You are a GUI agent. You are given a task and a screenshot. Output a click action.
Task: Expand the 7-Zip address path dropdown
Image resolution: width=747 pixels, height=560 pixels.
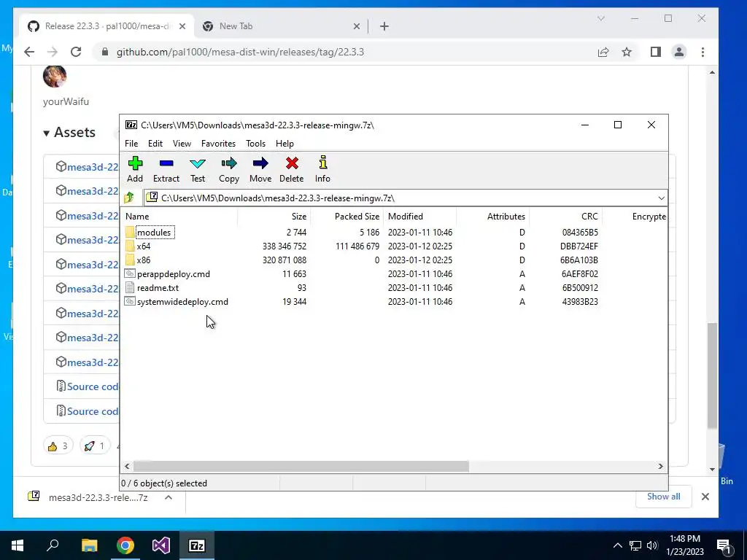coord(661,198)
